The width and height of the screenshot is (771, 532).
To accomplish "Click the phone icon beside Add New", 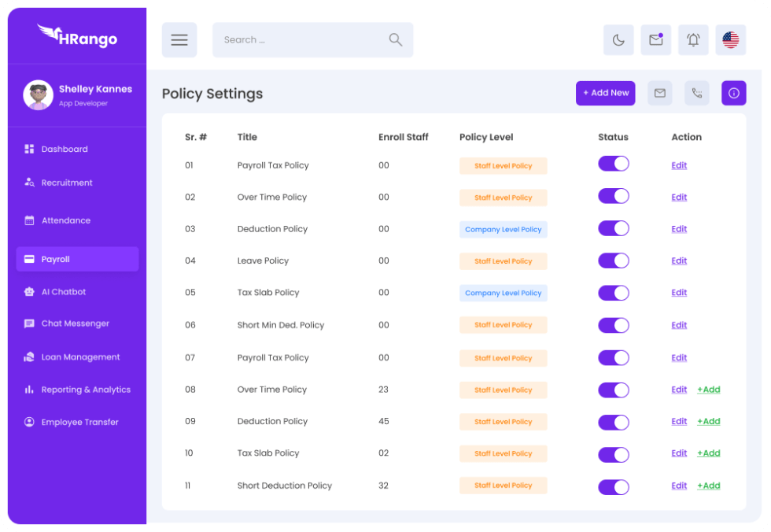I will click(696, 93).
